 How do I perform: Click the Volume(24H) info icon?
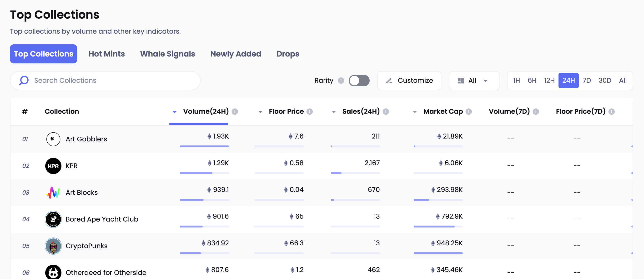[x=235, y=112]
